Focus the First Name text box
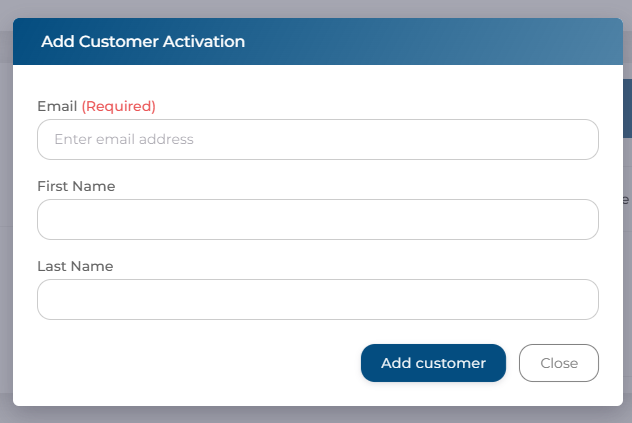 click(x=317, y=219)
